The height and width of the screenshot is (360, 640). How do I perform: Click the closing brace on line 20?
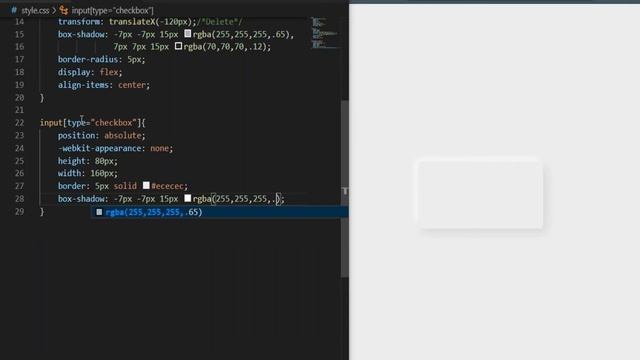tap(42, 98)
